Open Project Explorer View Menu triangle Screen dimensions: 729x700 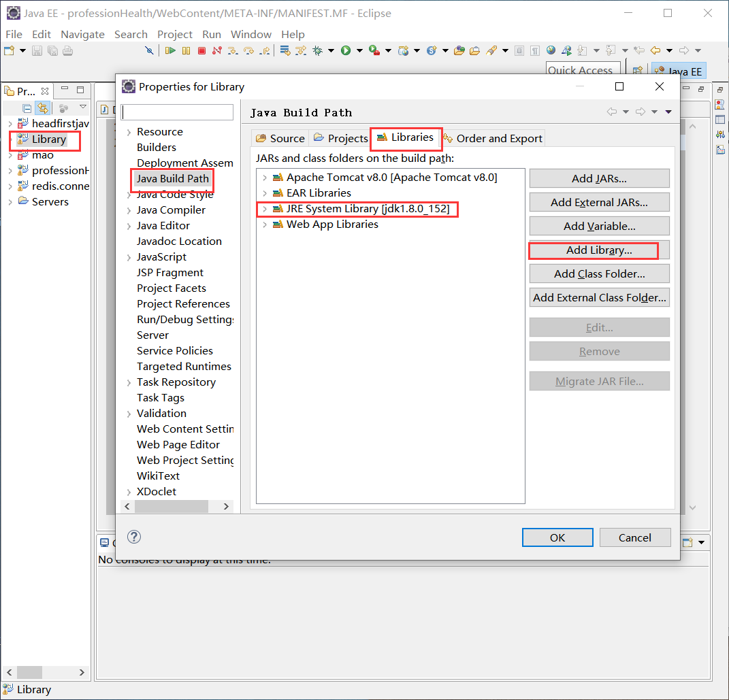[x=83, y=107]
